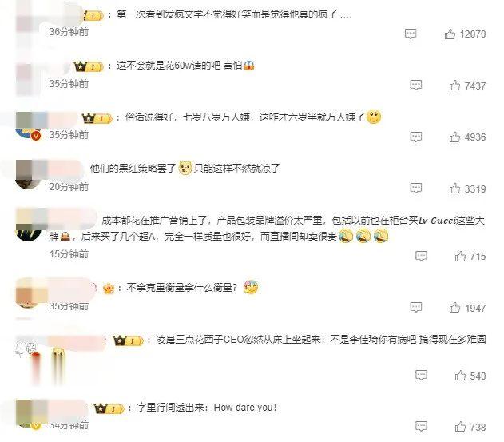This screenshot has width=504, height=442.
Task: Like the comment with 12070 likes
Action: point(450,34)
